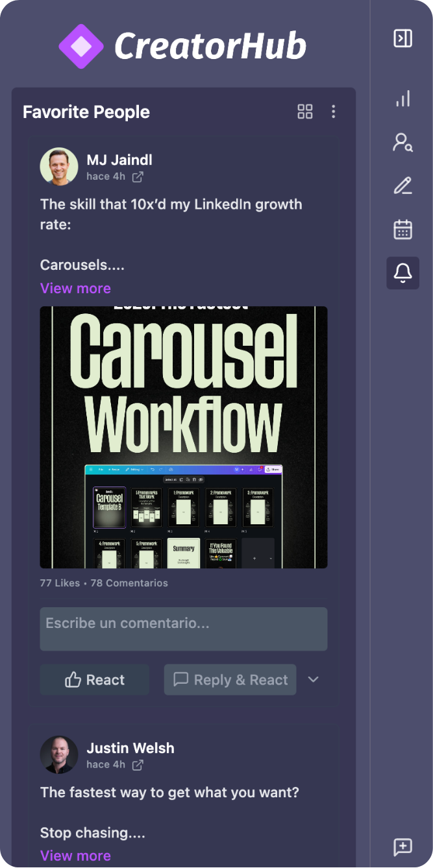The width and height of the screenshot is (433, 868).
Task: Focus the Escribe un comentario field
Action: (184, 629)
